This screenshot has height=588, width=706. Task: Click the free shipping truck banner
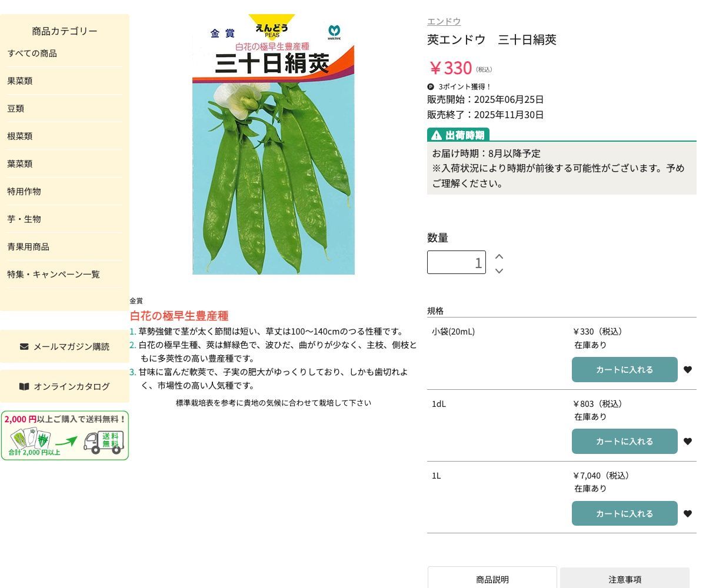point(65,435)
